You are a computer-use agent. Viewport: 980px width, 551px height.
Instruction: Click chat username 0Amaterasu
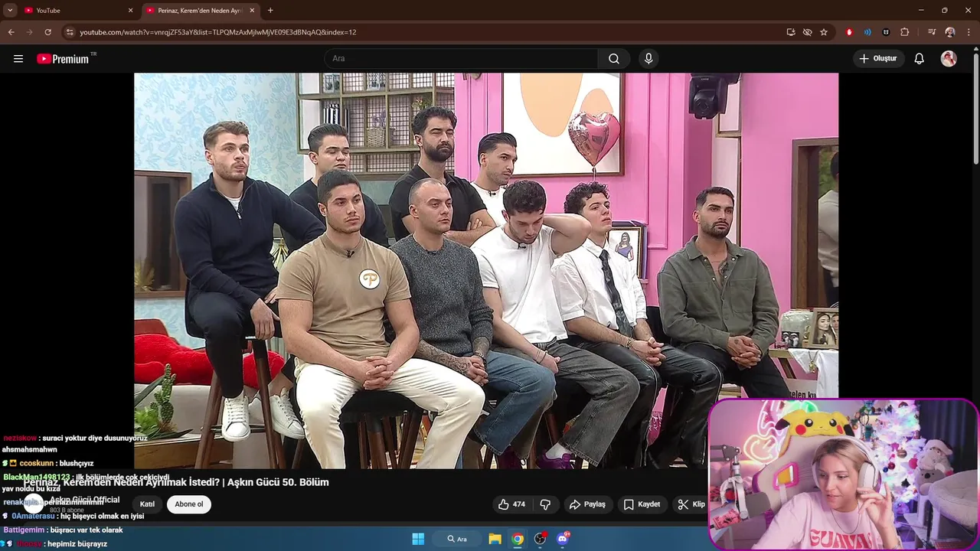click(33, 517)
